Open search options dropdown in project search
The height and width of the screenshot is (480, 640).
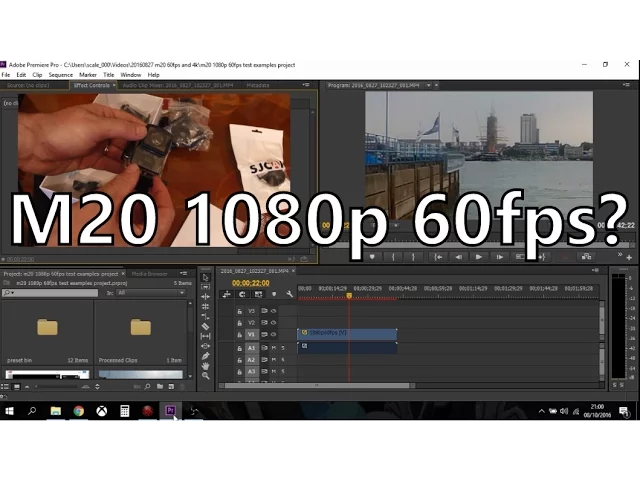[x=8, y=293]
